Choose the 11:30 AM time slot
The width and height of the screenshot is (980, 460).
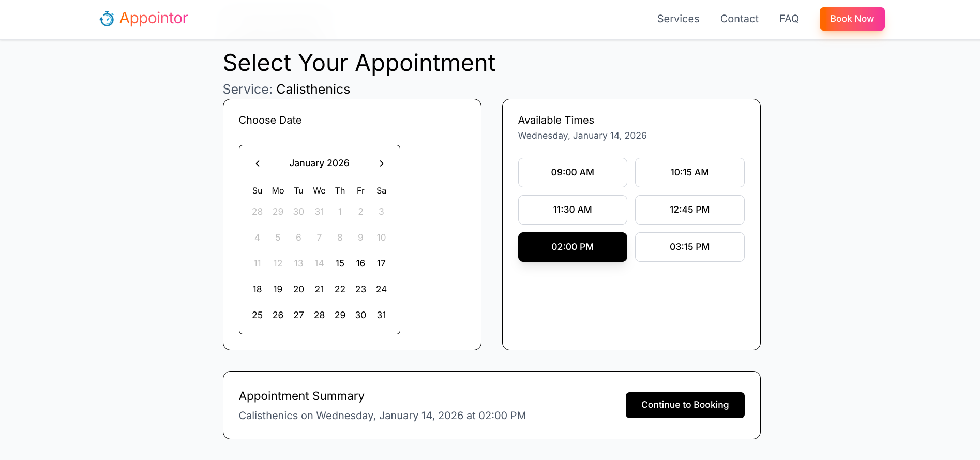[572, 210]
